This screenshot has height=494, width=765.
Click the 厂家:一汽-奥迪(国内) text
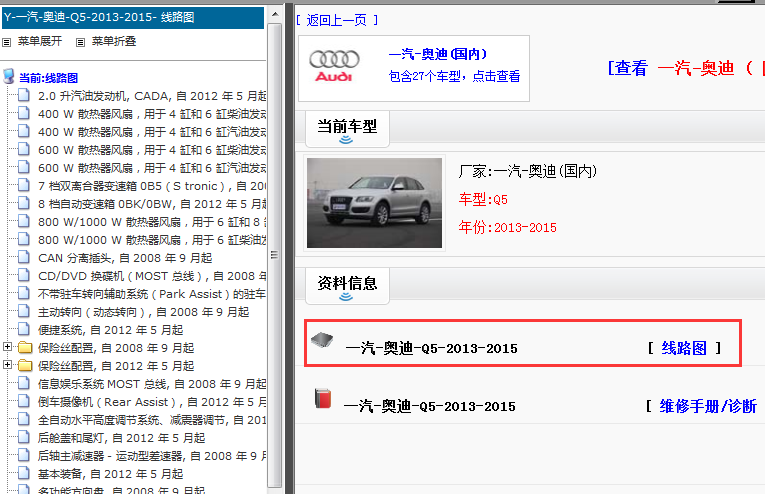tap(527, 171)
